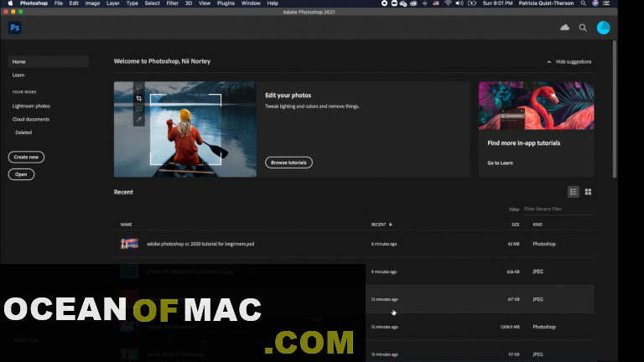Click the Photoshop app menu
Viewport: 644px width, 362px height.
34,3
